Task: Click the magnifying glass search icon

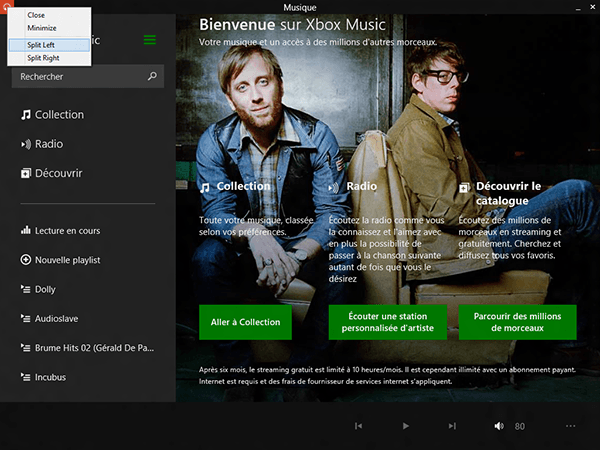Action: click(x=152, y=76)
